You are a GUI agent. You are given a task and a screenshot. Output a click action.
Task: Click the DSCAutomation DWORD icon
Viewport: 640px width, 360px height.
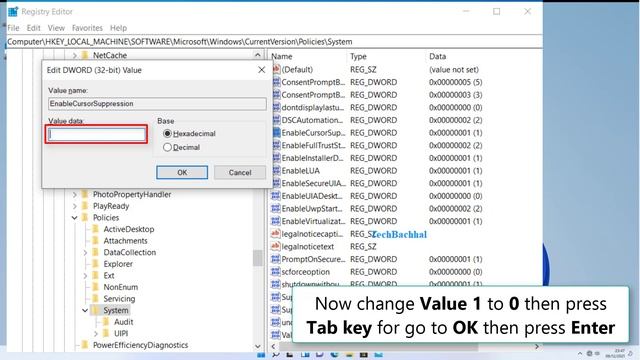pyautogui.click(x=276, y=120)
